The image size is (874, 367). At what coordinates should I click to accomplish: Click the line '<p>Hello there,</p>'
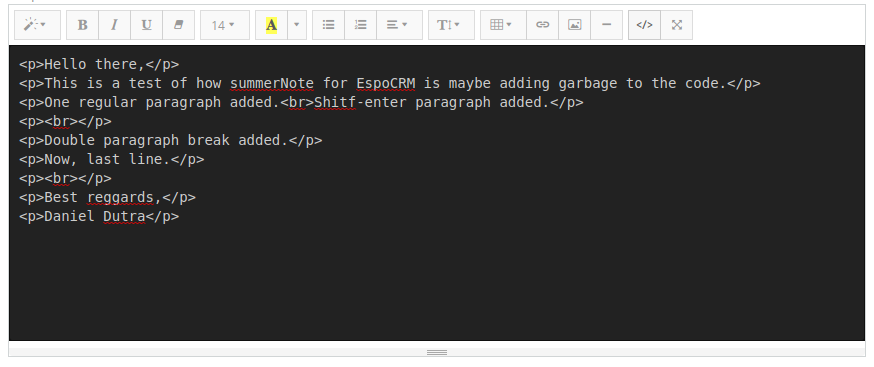tap(99, 65)
